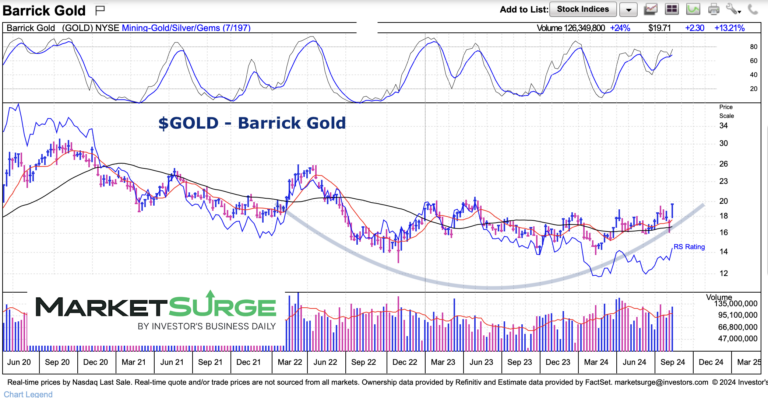Click the Dec 23 timeline label
The image size is (768, 398).
point(558,362)
